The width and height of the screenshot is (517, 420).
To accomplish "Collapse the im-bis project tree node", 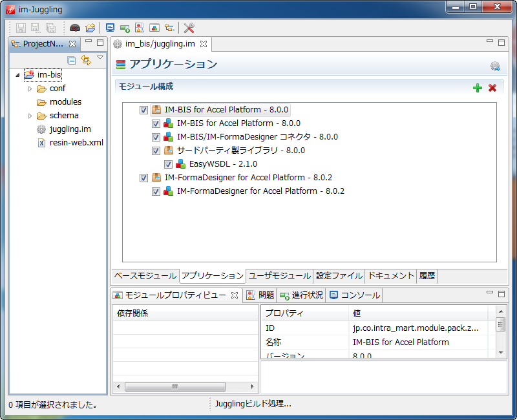I will point(18,75).
